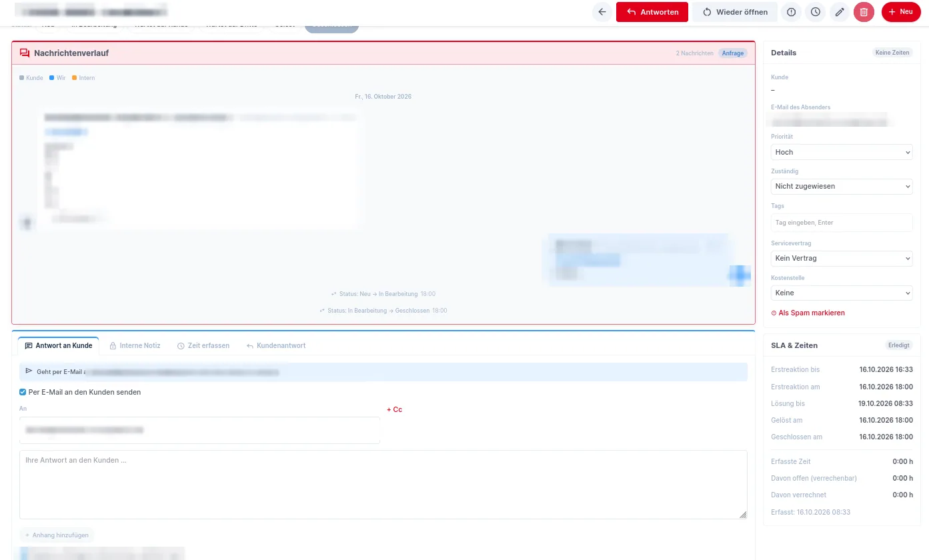
Task: Switch to Antwort an Kunde tab
Action: coord(59,345)
